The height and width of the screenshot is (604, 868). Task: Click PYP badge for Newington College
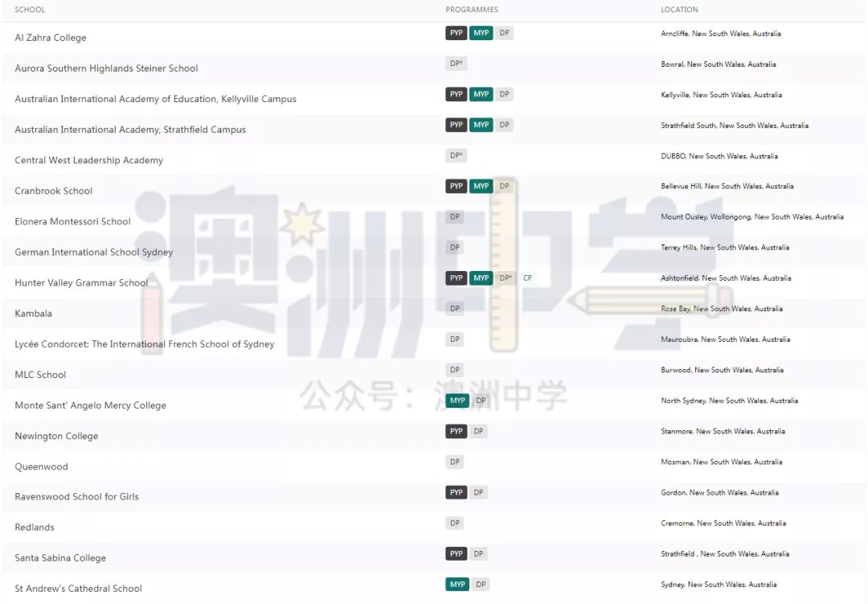[457, 431]
